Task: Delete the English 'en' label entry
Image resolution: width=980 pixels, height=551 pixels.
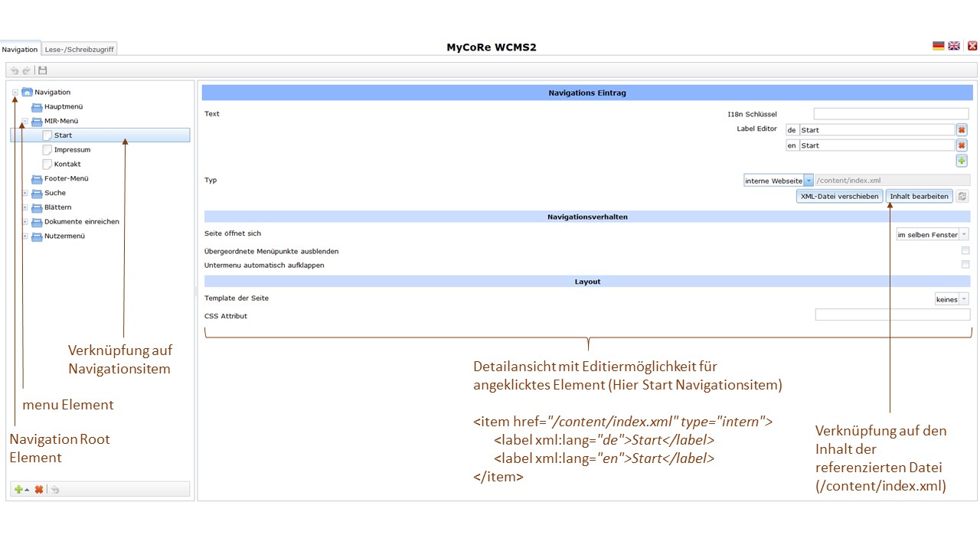Action: (962, 145)
